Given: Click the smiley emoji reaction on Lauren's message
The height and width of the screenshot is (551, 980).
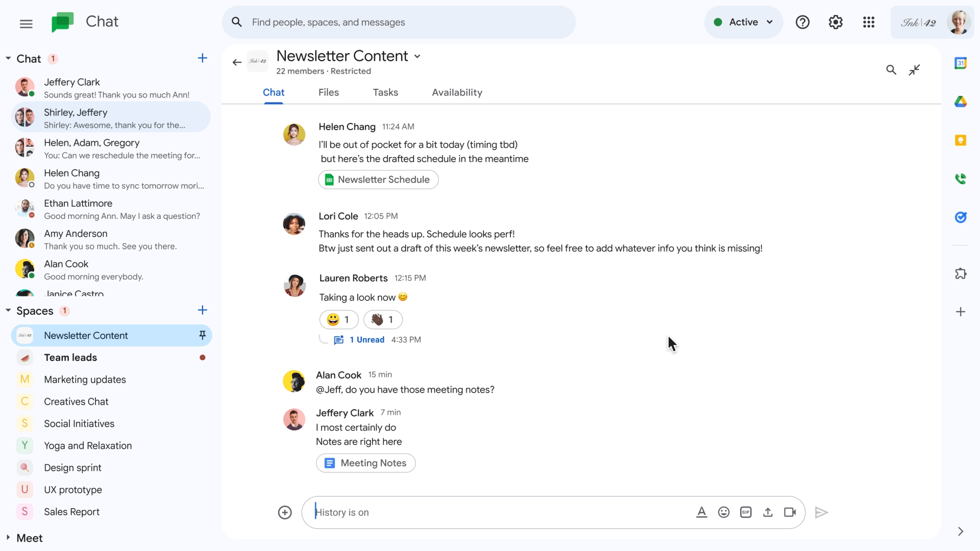Looking at the screenshot, I should pyautogui.click(x=338, y=319).
